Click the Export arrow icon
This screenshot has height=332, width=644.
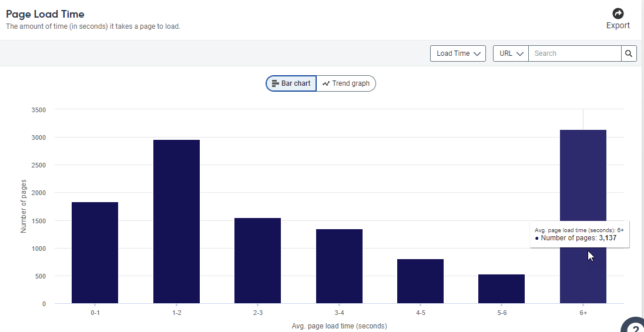coord(618,14)
